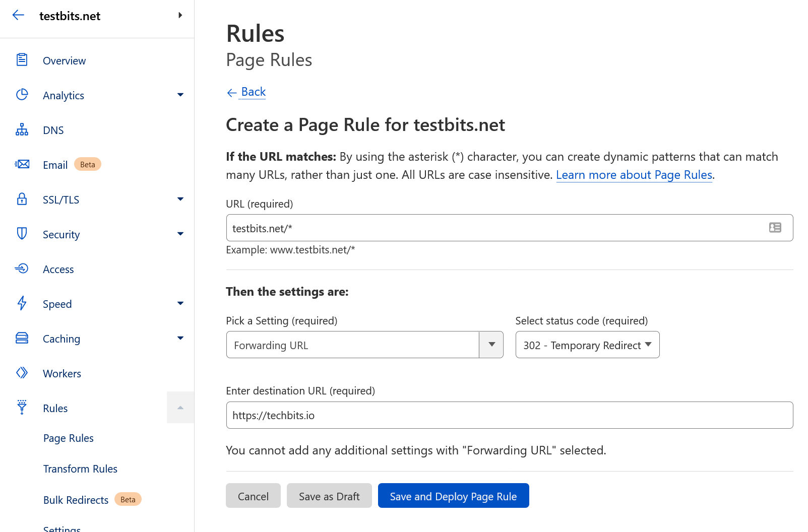Screen dimensions: 808x532
Task: Click the Overview icon in sidebar
Action: click(x=22, y=59)
